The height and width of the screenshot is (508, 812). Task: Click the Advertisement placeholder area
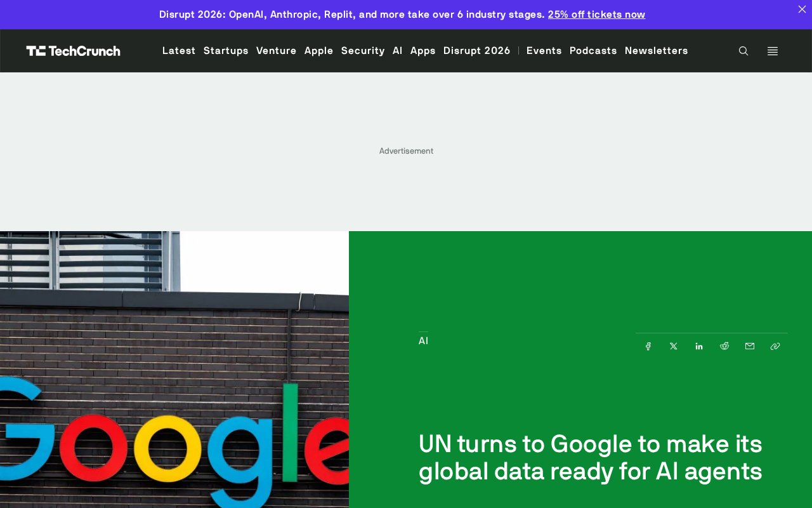click(406, 151)
